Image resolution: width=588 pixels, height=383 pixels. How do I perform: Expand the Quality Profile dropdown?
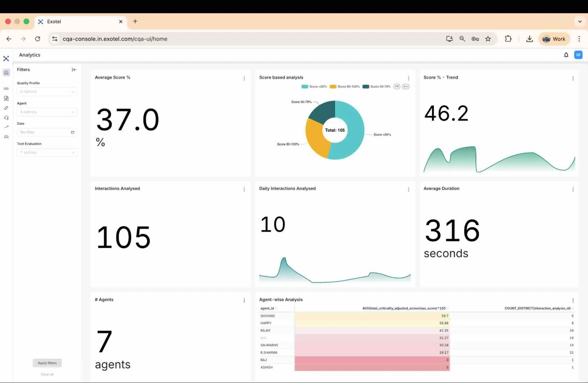pos(47,92)
